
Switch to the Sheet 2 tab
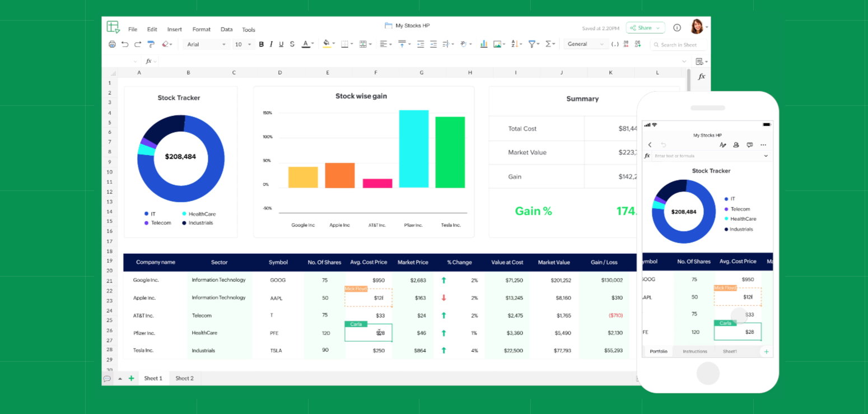[184, 379]
